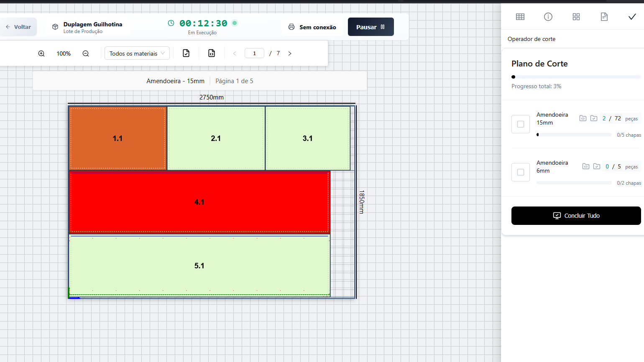Screen dimensions: 644x362
Task: Click the page number input field
Action: 254,54
